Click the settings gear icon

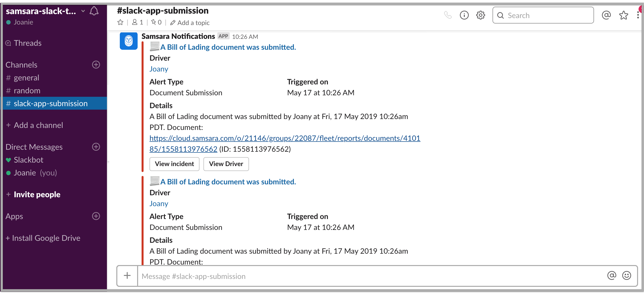click(481, 15)
